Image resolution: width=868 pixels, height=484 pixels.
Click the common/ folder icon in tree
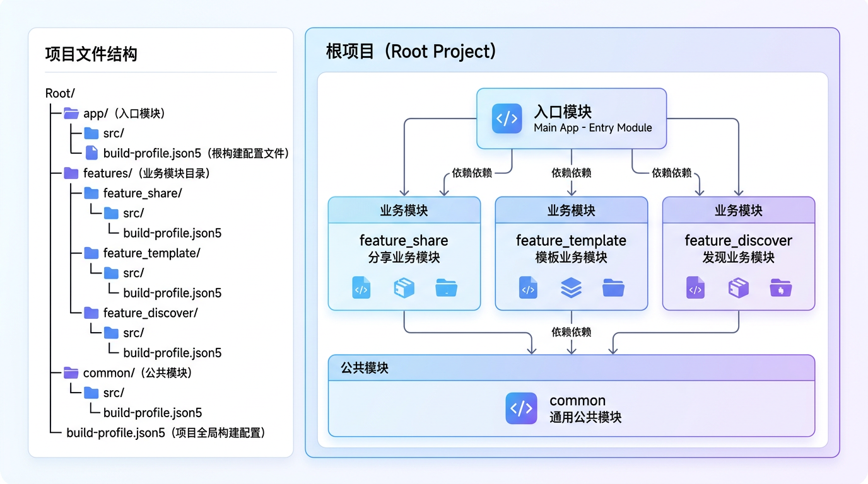pos(71,373)
